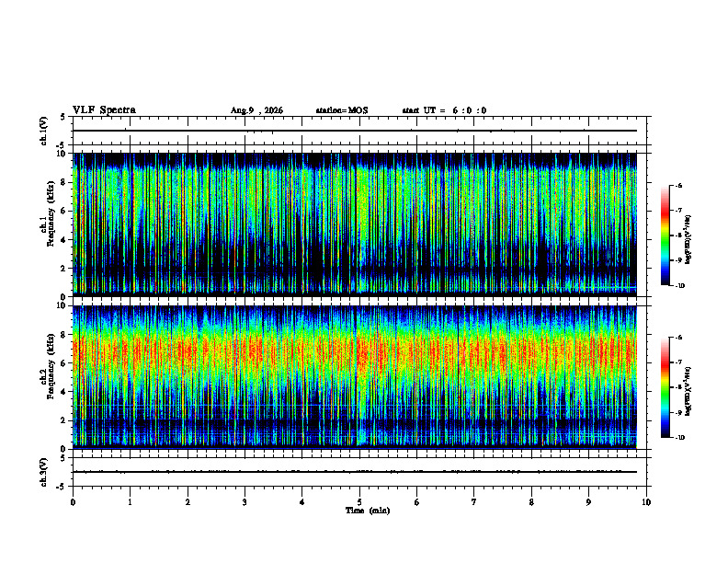Click the "8" kHz tick of ch.1 frequency axis
The width and height of the screenshot is (728, 563).
click(63, 182)
